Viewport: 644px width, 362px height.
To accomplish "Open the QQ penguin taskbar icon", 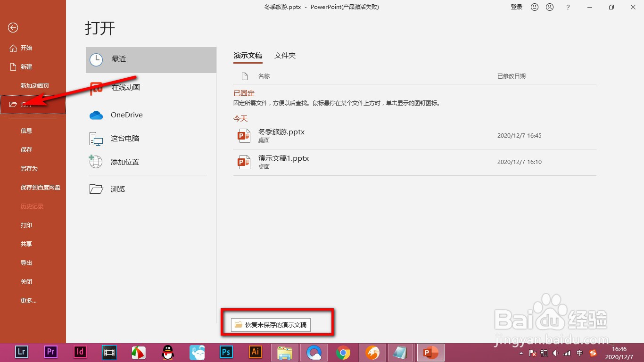I will tap(167, 353).
